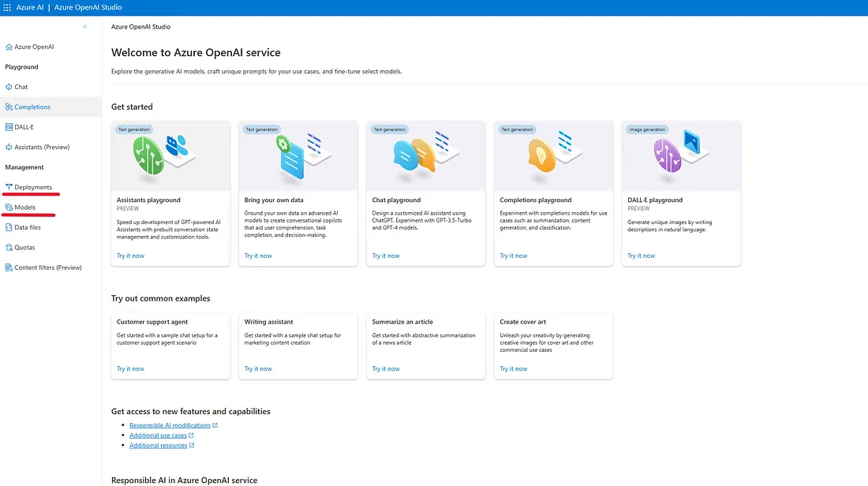Try it now for Summarize an article
Image resolution: width=868 pixels, height=486 pixels.
click(386, 368)
